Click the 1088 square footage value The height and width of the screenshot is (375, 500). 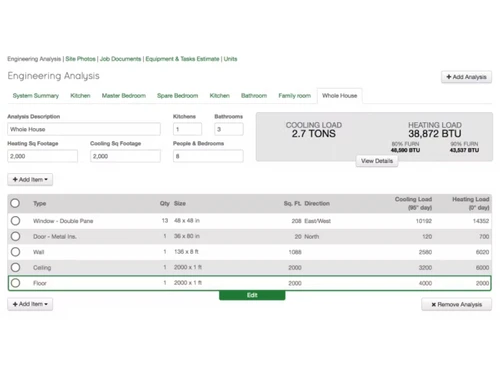point(295,252)
